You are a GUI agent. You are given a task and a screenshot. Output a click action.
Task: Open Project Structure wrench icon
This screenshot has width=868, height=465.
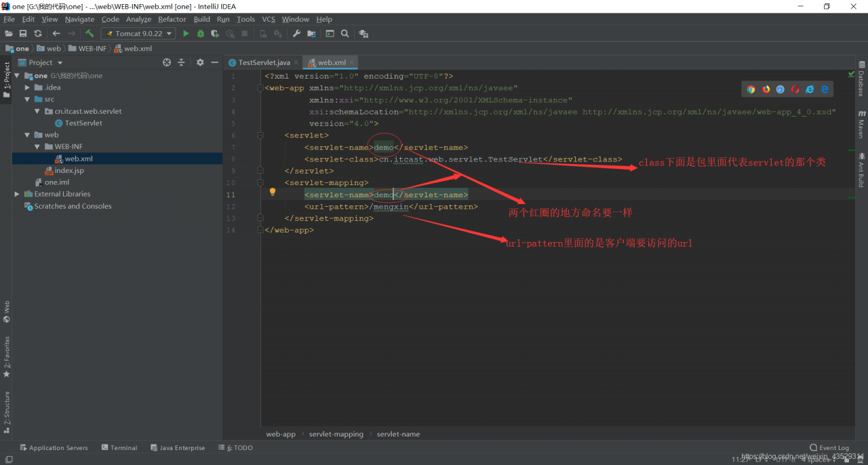296,33
